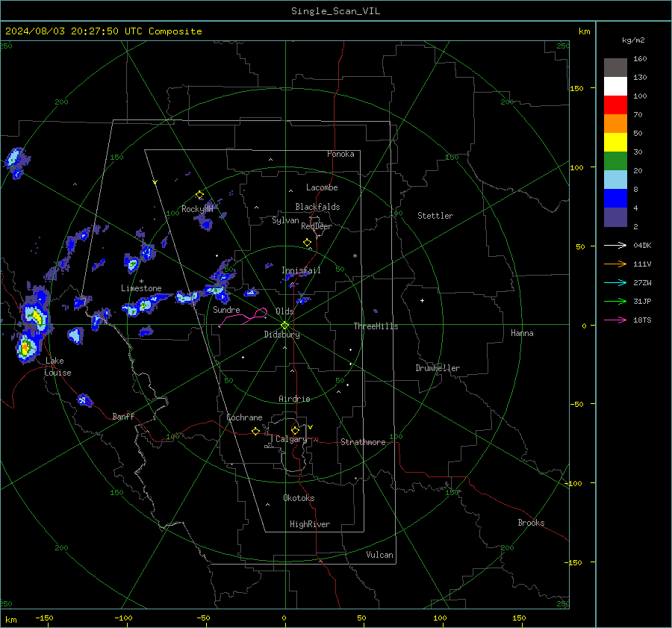This screenshot has height=628, width=672.
Task: Click the Didsbury city label
Action: pyautogui.click(x=281, y=335)
